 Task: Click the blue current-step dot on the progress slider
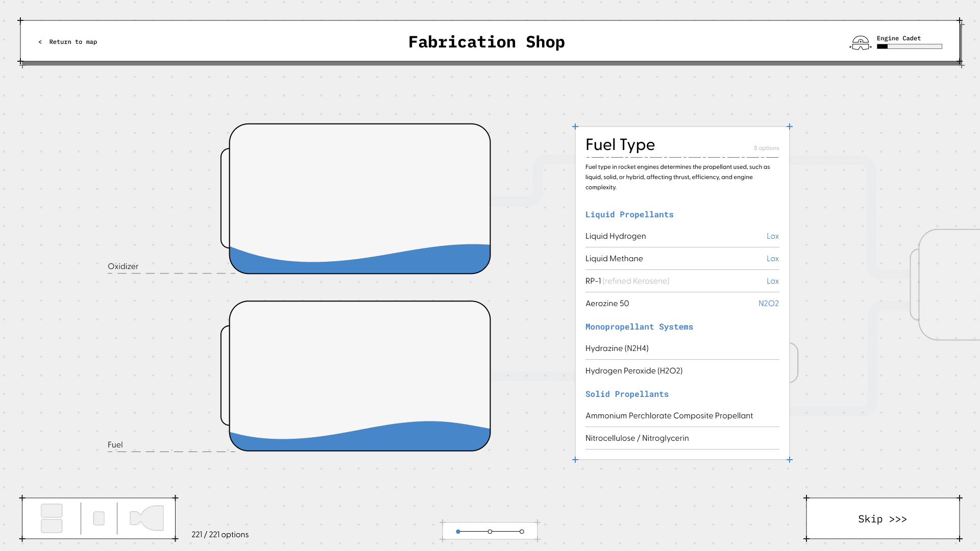[x=458, y=531]
